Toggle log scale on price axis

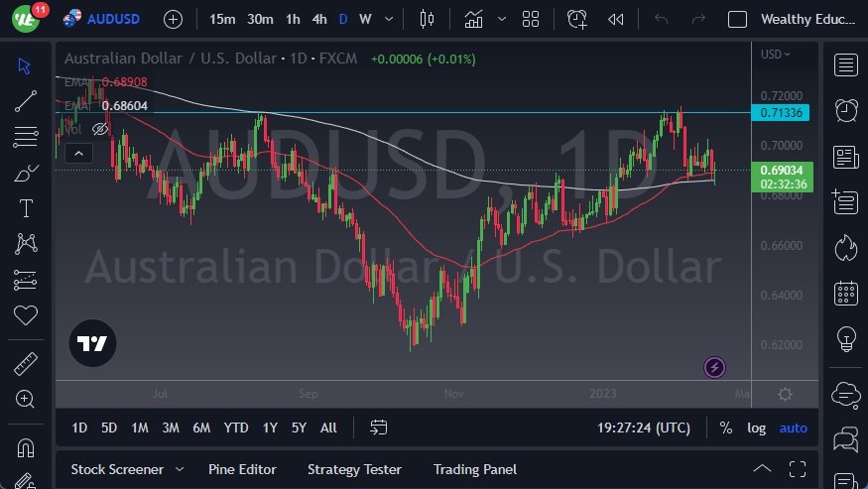pyautogui.click(x=756, y=428)
